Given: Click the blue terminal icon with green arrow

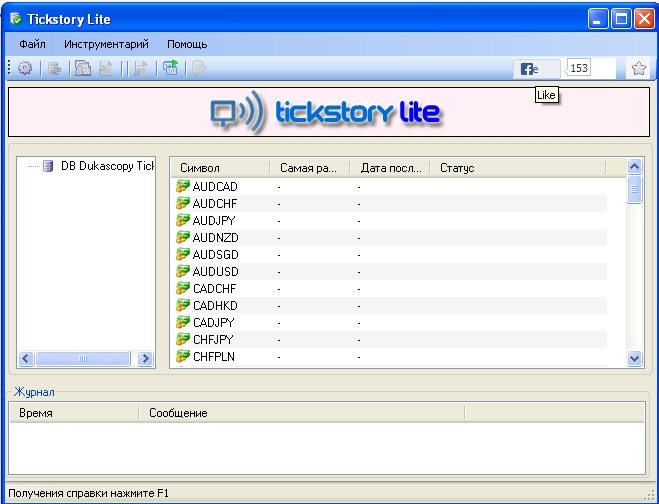Looking at the screenshot, I should 171,68.
